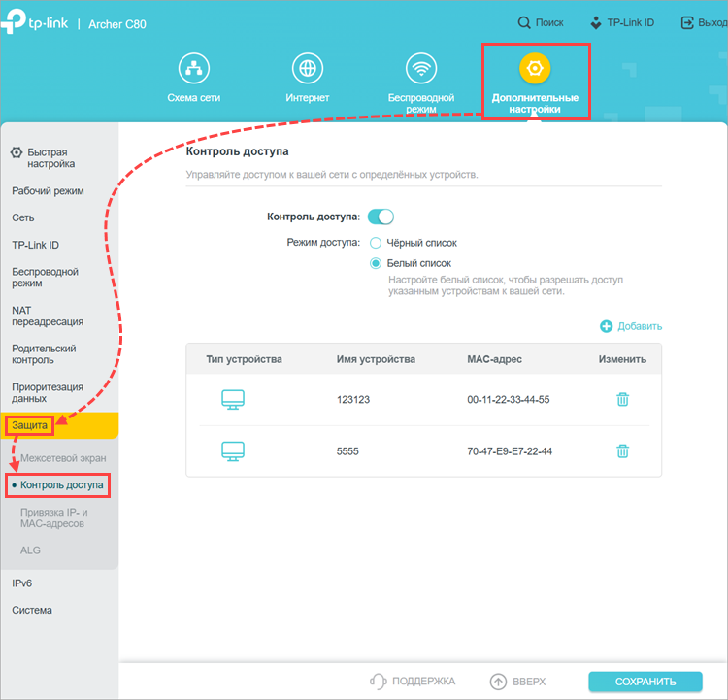728x700 pixels.
Task: Open Привязка IP- и MAC-адресов menu item
Action: 66,517
